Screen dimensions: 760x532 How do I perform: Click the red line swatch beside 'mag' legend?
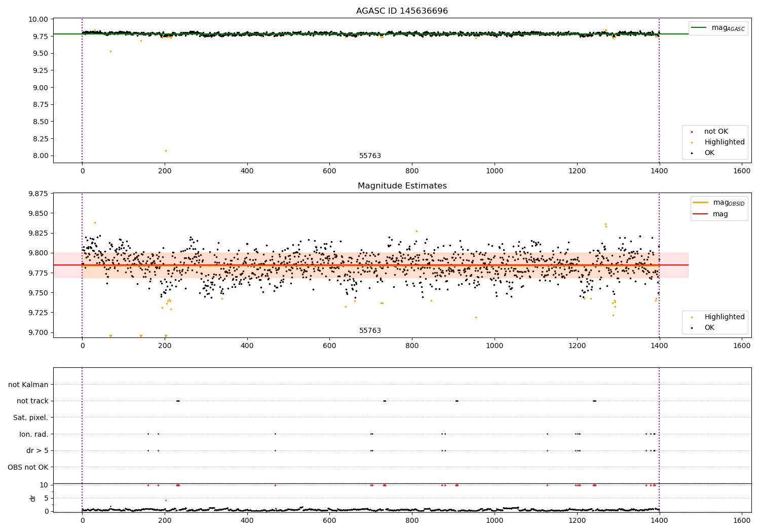(700, 214)
